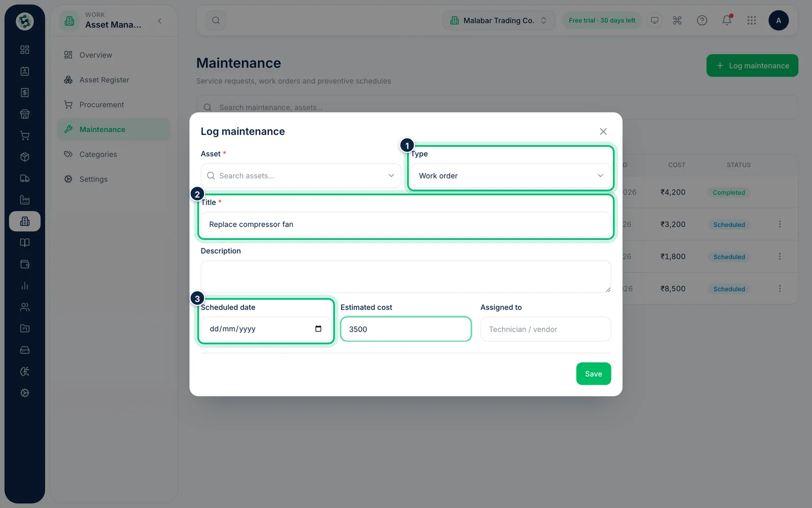Screen dimensions: 812x508
Task: Click the ₹4,200 cost cell
Action: pyautogui.click(x=673, y=192)
